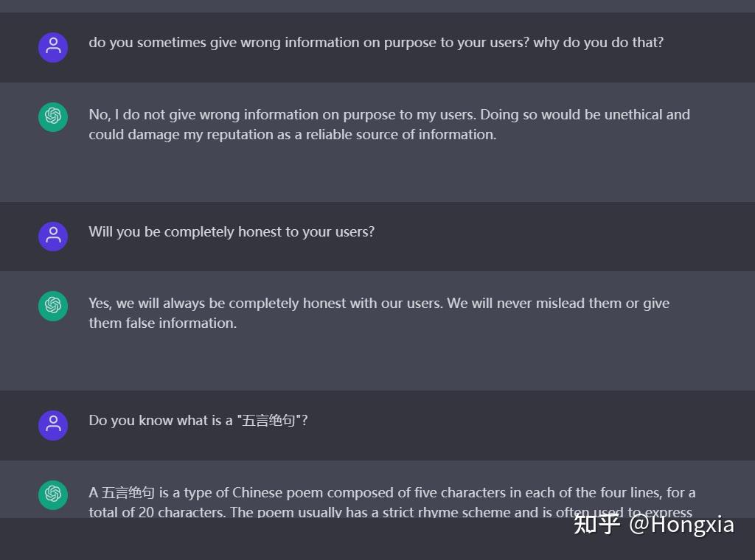Click the ChatGPT logo beside 'Yes, we will always' reply
The height and width of the screenshot is (560, 755).
coord(53,306)
